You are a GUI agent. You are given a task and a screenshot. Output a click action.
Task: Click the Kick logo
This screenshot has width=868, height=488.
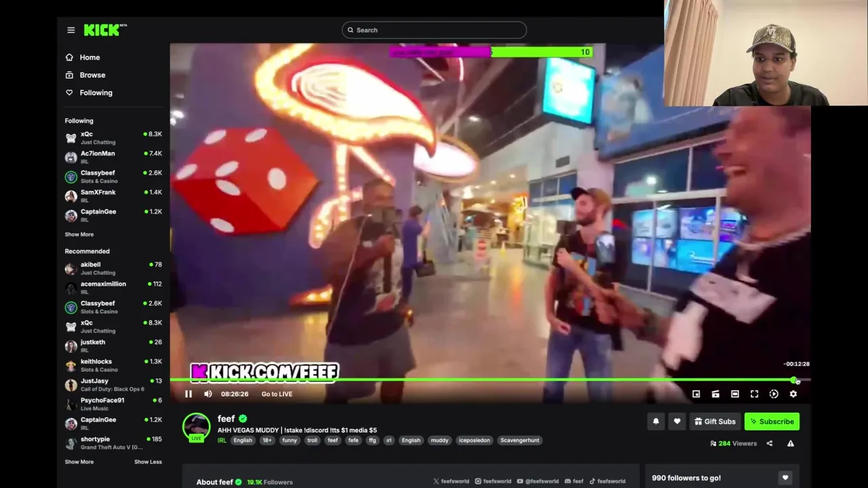point(105,30)
